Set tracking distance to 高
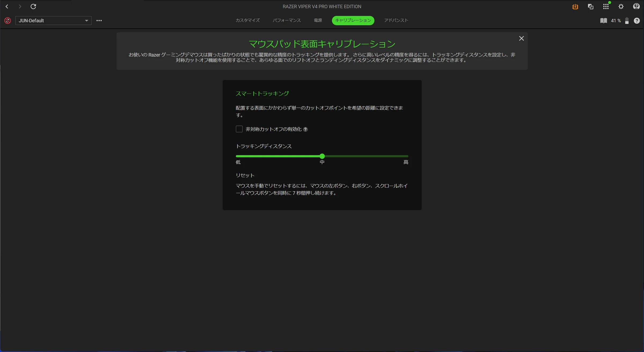This screenshot has height=352, width=644. (x=406, y=162)
